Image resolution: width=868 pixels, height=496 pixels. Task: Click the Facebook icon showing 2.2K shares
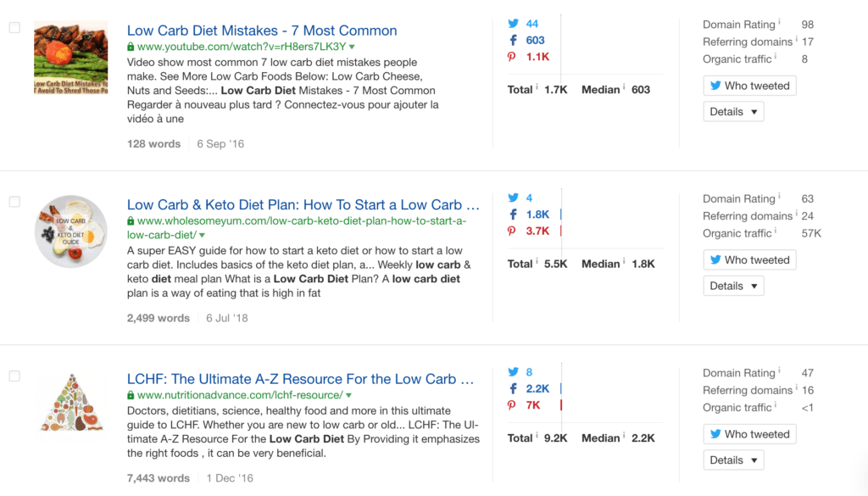[x=512, y=388]
